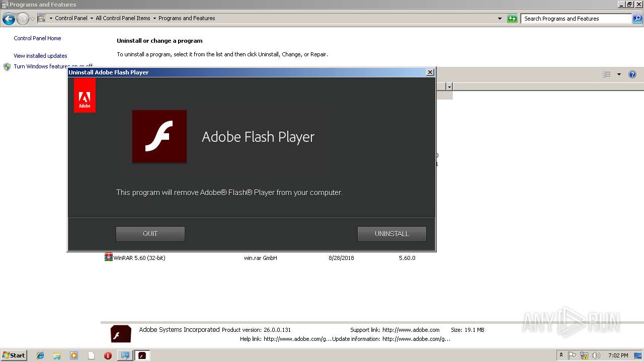Open the address bar history dropdown
This screenshot has width=644, height=362.
[500, 19]
